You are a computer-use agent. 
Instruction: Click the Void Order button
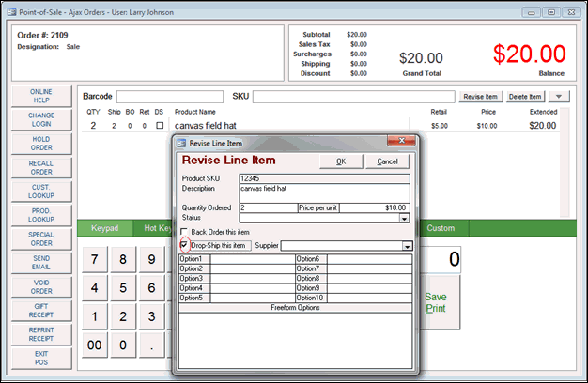point(41,286)
